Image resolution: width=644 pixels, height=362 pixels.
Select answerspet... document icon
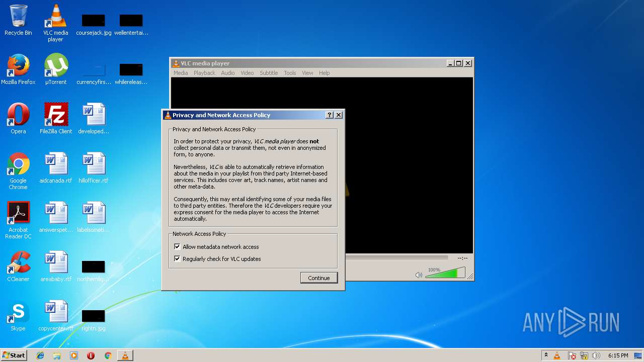click(55, 217)
